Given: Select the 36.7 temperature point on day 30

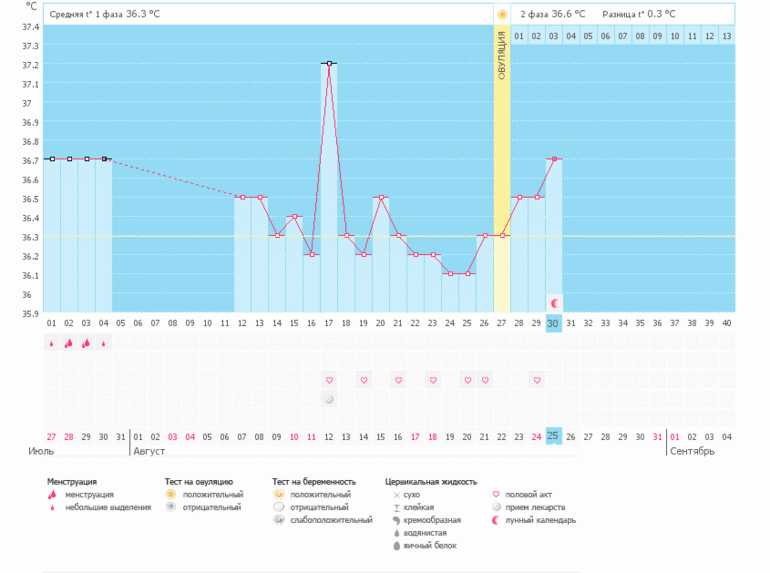Looking at the screenshot, I should click(554, 159).
